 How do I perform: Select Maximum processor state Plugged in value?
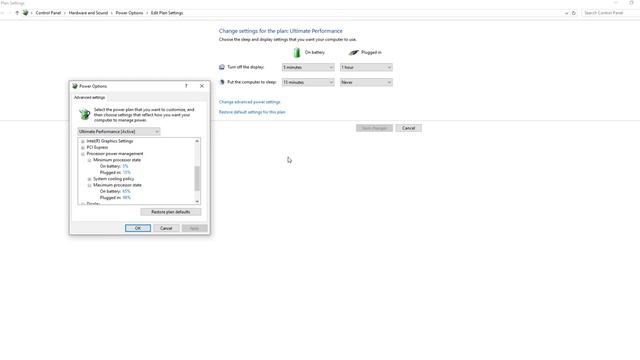click(127, 198)
